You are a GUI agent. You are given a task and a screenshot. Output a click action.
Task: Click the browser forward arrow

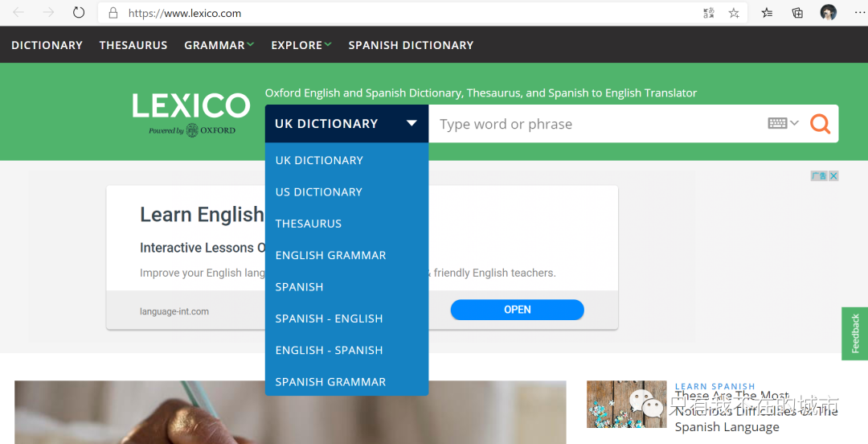[49, 13]
